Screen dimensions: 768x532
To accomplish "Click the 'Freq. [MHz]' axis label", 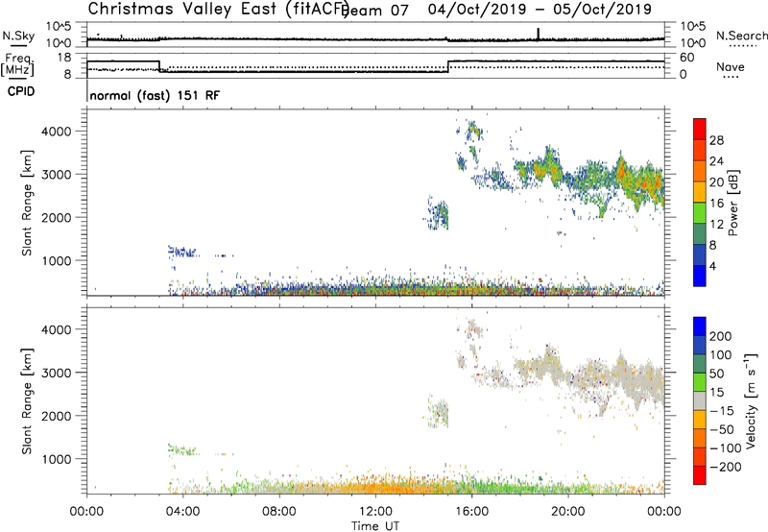I will [17, 65].
